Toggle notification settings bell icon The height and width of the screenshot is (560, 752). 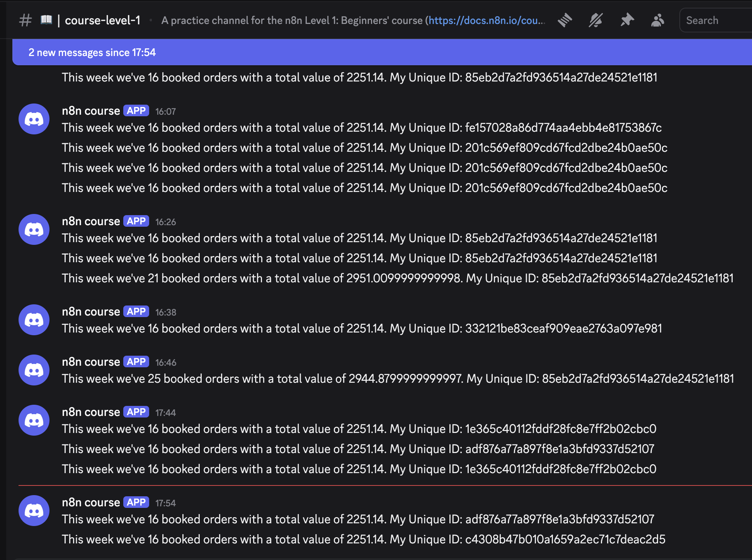pos(595,20)
